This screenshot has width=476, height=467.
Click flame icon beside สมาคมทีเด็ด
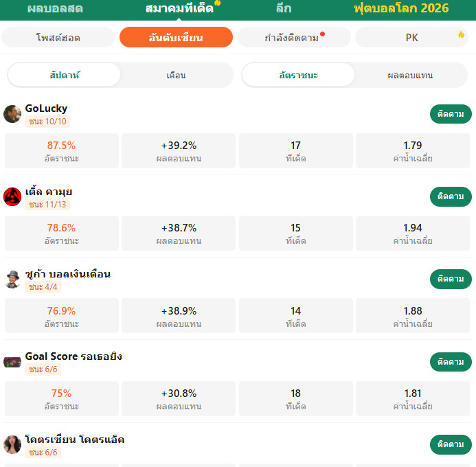[x=217, y=3]
